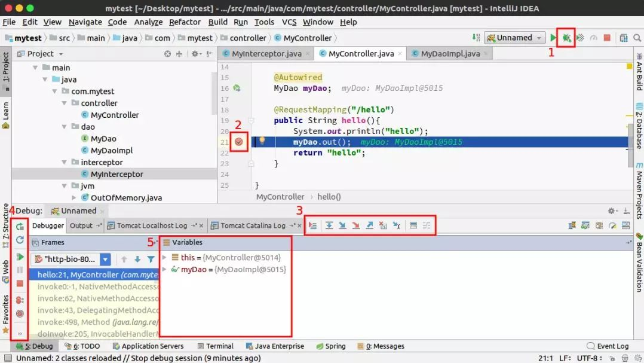Open the VCS menu

coord(289,22)
